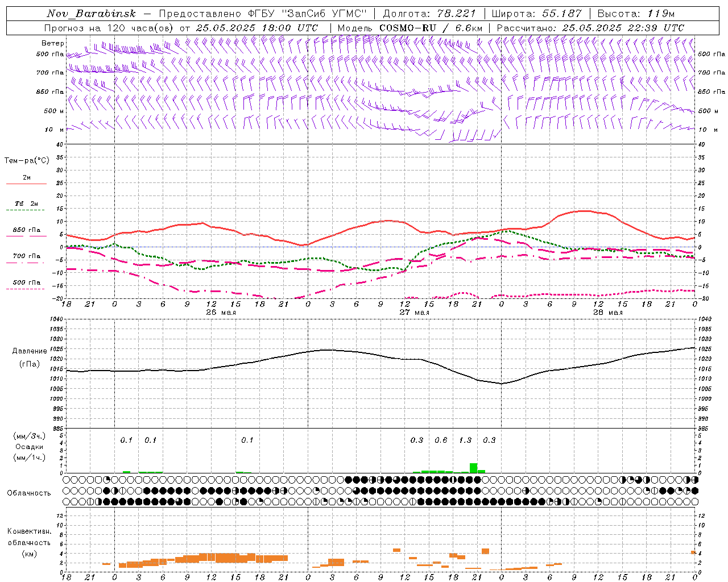The height and width of the screenshot is (582, 728).
Task: Click the (мм/1ч.) precipitation unit label
Action: pyautogui.click(x=29, y=458)
